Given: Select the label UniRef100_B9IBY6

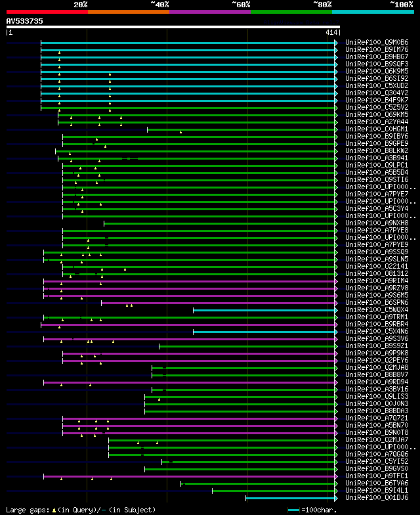Looking at the screenshot, I should tap(377, 137).
